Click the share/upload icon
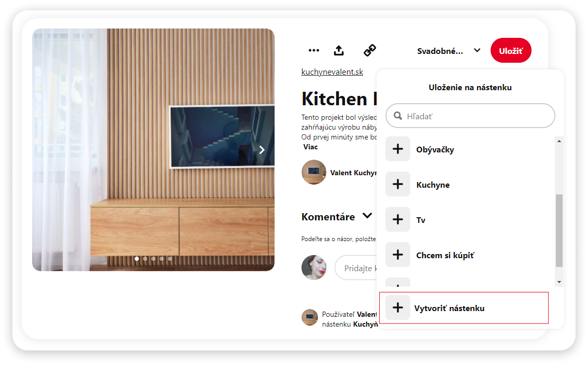Image resolution: width=588 pixels, height=365 pixels. 338,50
